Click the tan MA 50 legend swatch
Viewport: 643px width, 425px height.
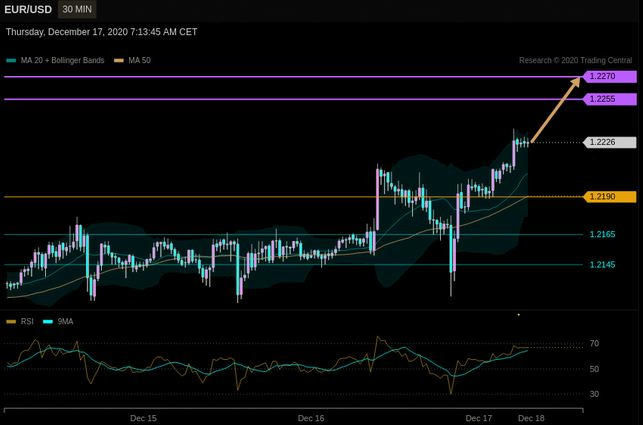pyautogui.click(x=119, y=61)
